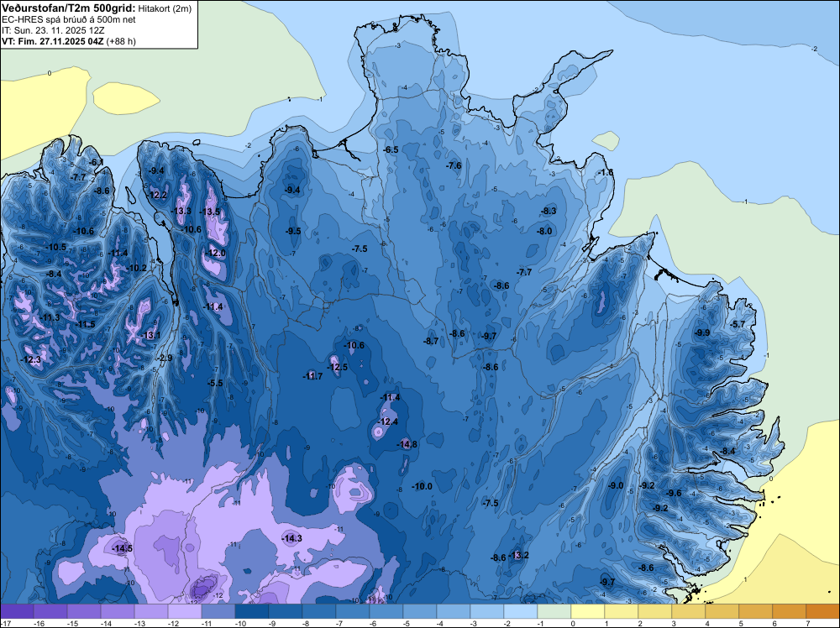The image size is (840, 628).
Task: Select the -8.3 temperature value
Action: coord(549,212)
